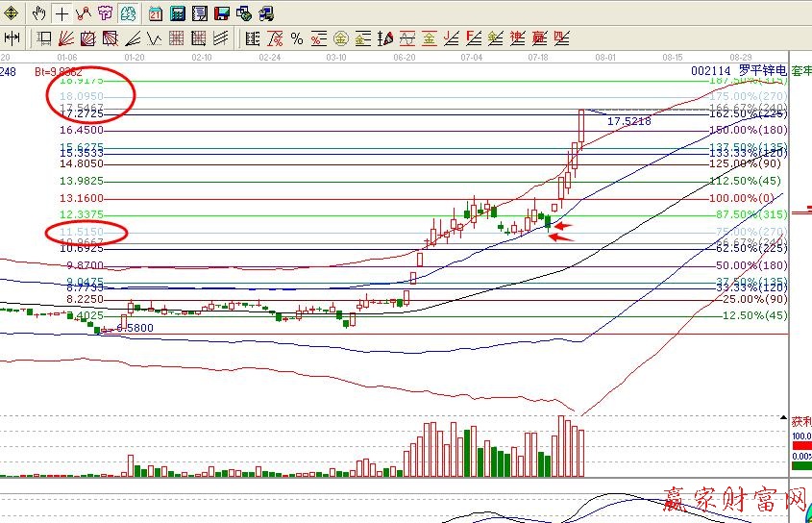Select the hand pan tool
This screenshot has height=523, width=812.
(x=38, y=13)
